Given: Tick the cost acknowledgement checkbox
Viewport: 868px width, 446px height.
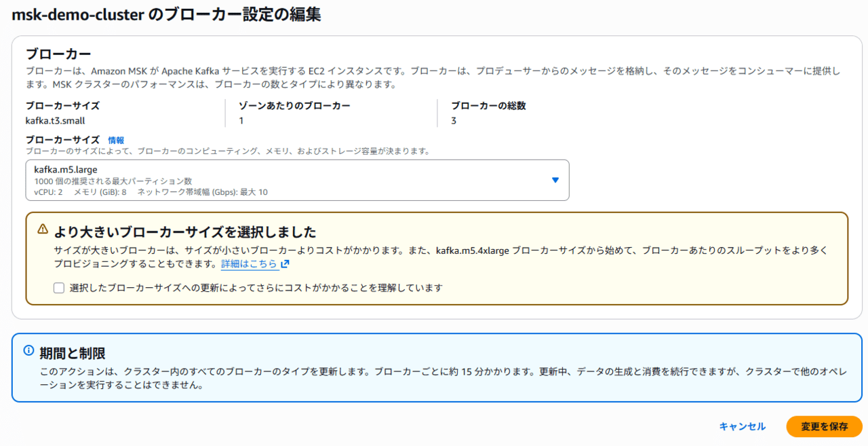Looking at the screenshot, I should pos(59,288).
